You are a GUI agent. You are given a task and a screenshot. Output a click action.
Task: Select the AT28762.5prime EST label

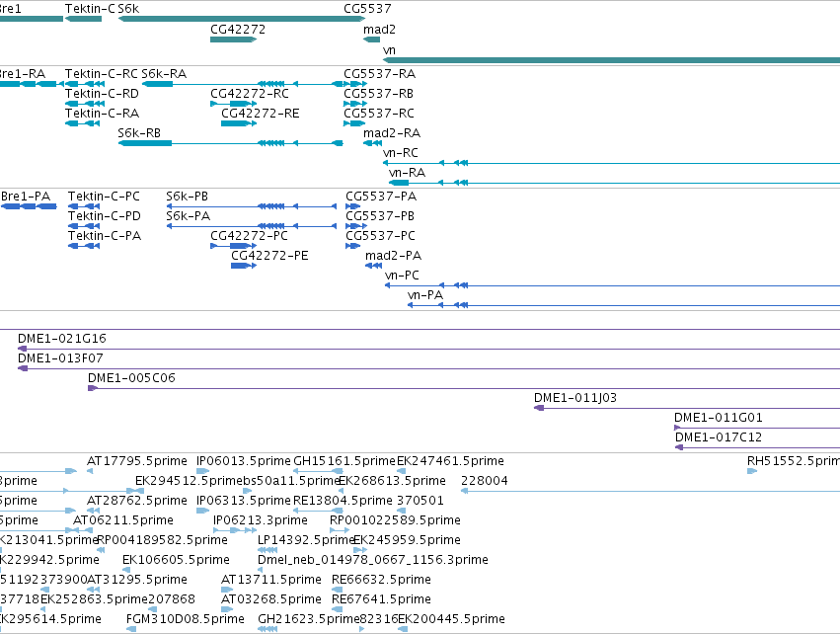137,501
